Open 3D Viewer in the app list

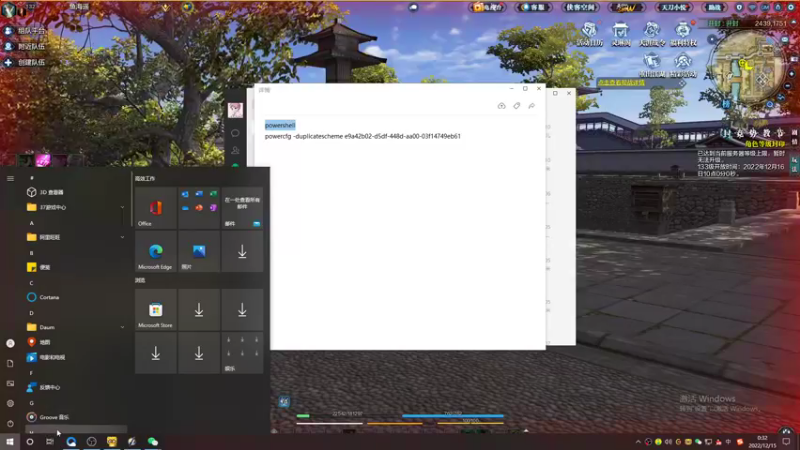tap(74, 192)
